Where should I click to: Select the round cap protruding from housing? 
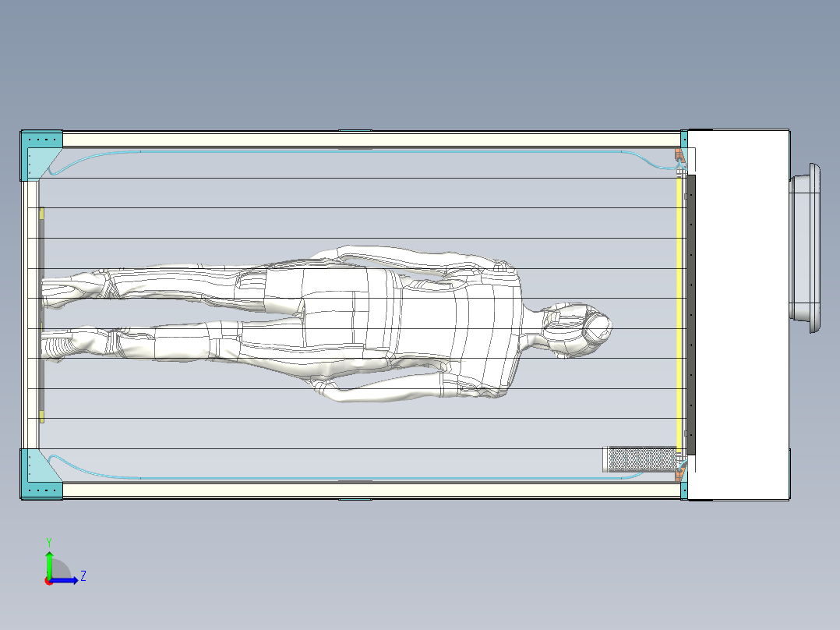[805, 248]
